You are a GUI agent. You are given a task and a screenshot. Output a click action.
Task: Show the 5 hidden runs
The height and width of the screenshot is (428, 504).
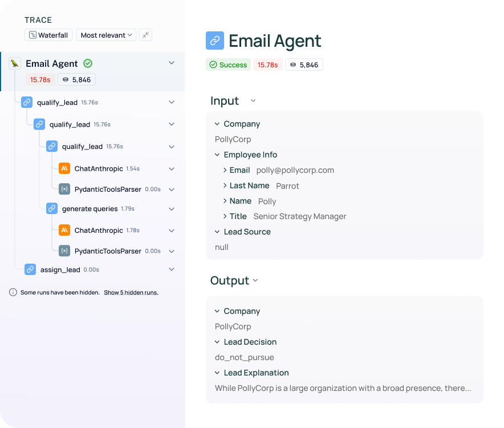click(131, 292)
